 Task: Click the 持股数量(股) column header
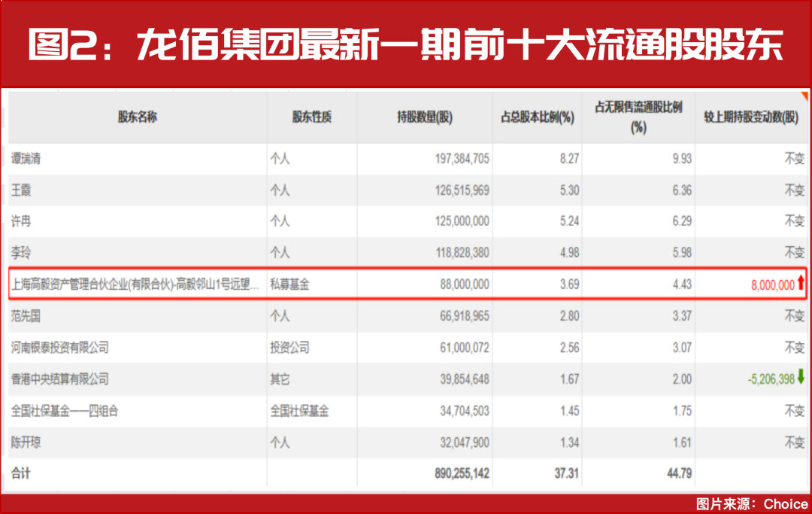coord(425,117)
